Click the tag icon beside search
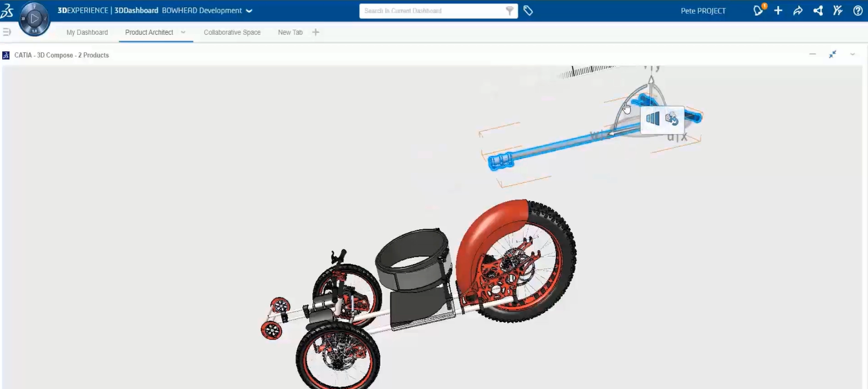868x389 pixels. pos(528,10)
